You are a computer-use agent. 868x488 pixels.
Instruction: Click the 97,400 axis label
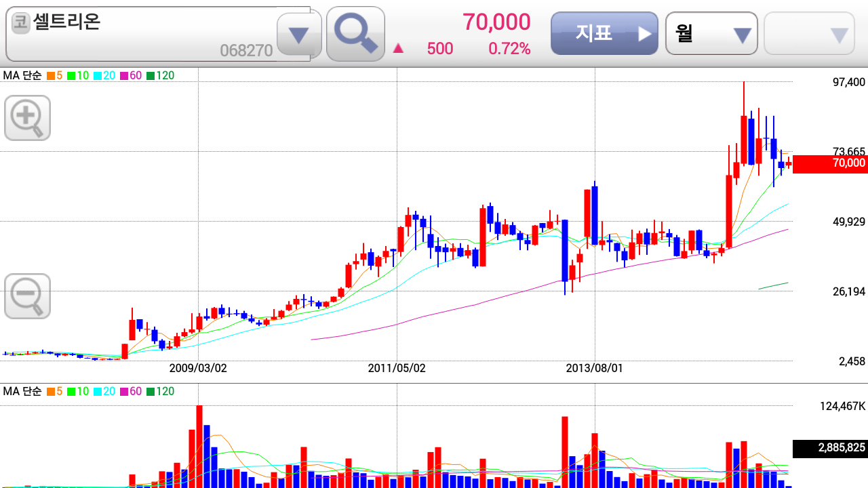point(849,83)
